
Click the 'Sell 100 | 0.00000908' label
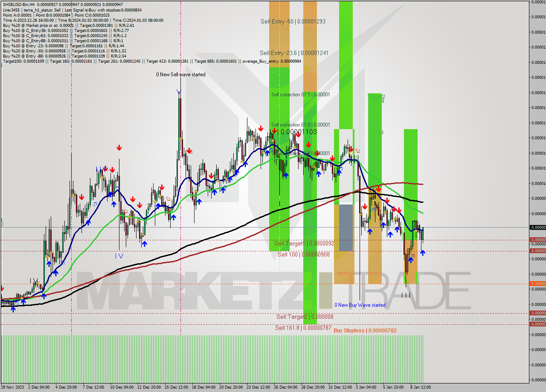303,254
